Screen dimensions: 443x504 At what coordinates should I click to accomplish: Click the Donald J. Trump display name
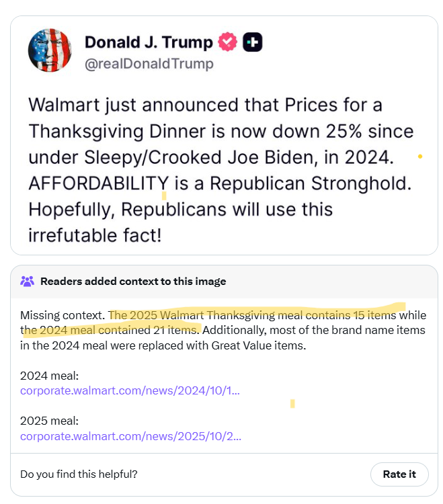pos(148,42)
